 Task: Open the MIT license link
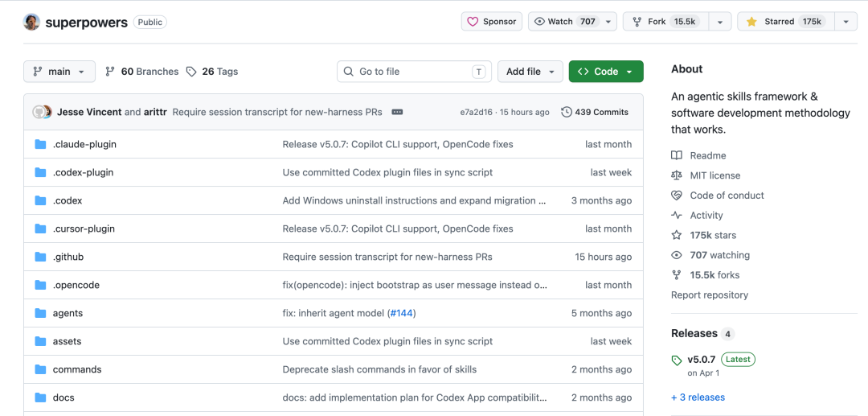(715, 175)
